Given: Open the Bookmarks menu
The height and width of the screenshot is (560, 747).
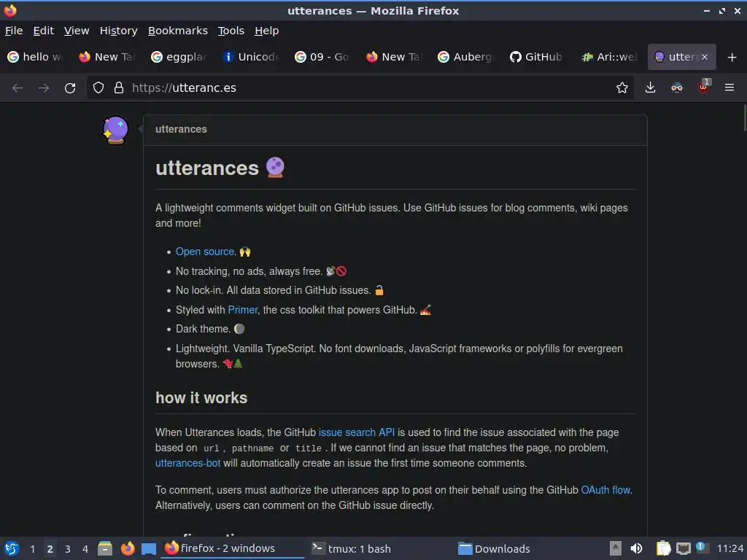Looking at the screenshot, I should 178,31.
